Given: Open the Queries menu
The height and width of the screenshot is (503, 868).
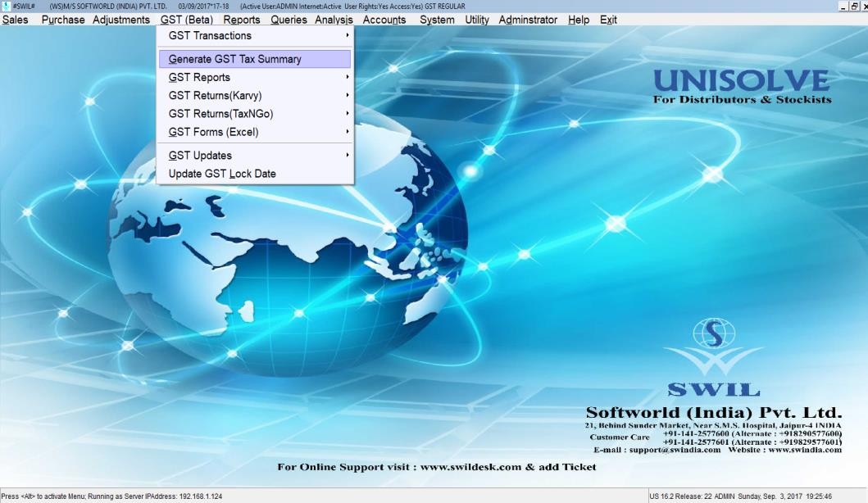Looking at the screenshot, I should (289, 20).
